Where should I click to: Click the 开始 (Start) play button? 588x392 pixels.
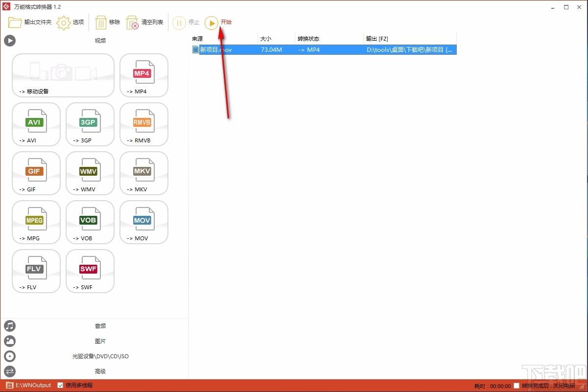(x=212, y=23)
